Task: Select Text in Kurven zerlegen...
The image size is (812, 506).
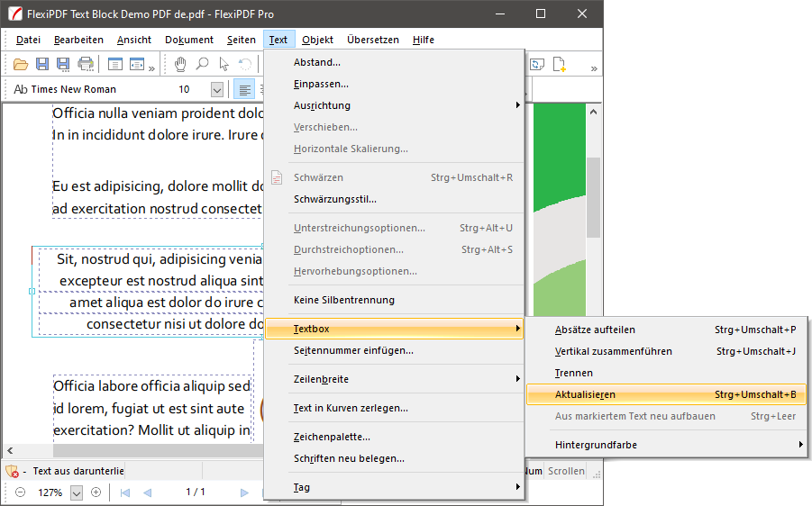Action: click(394, 408)
